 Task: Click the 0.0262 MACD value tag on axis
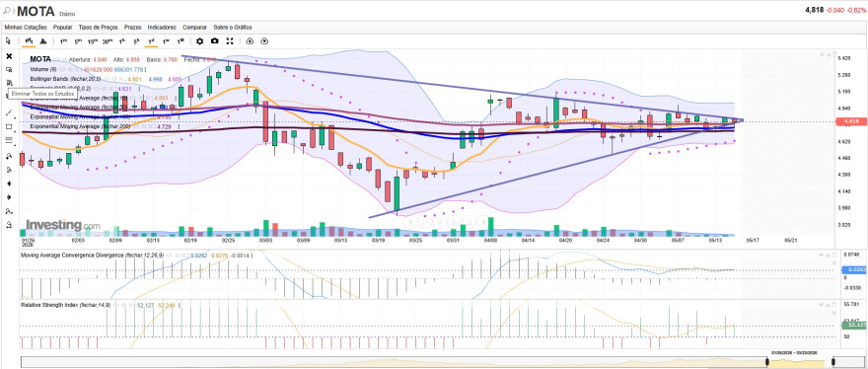(853, 269)
